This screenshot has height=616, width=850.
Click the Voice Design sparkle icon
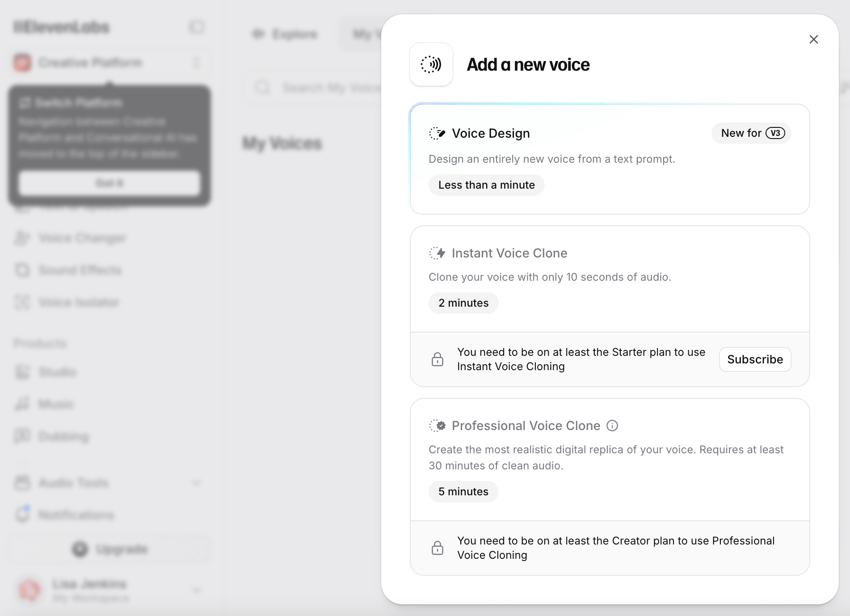437,133
